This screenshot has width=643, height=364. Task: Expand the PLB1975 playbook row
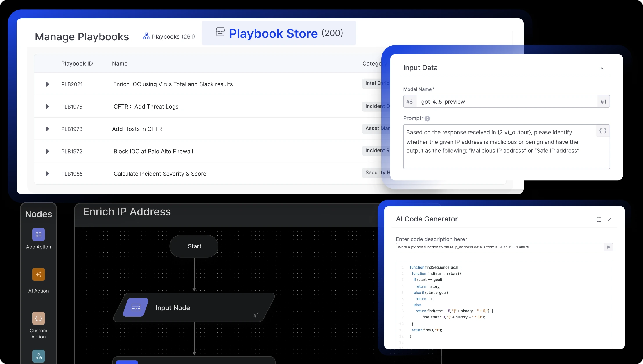(x=47, y=107)
